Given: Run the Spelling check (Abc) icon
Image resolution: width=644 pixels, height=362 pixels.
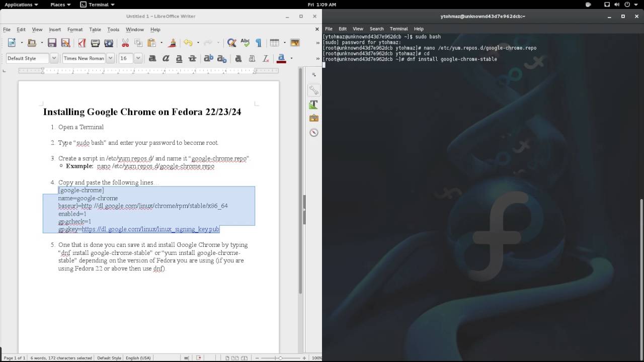Looking at the screenshot, I should coord(245,43).
